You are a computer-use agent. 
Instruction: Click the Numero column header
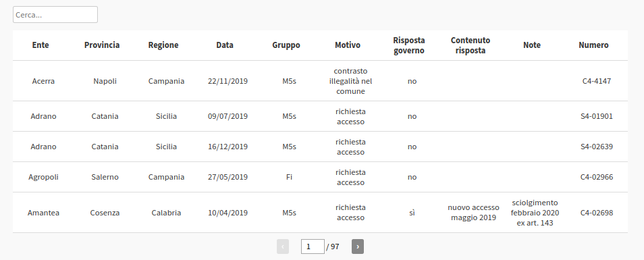[x=593, y=45]
